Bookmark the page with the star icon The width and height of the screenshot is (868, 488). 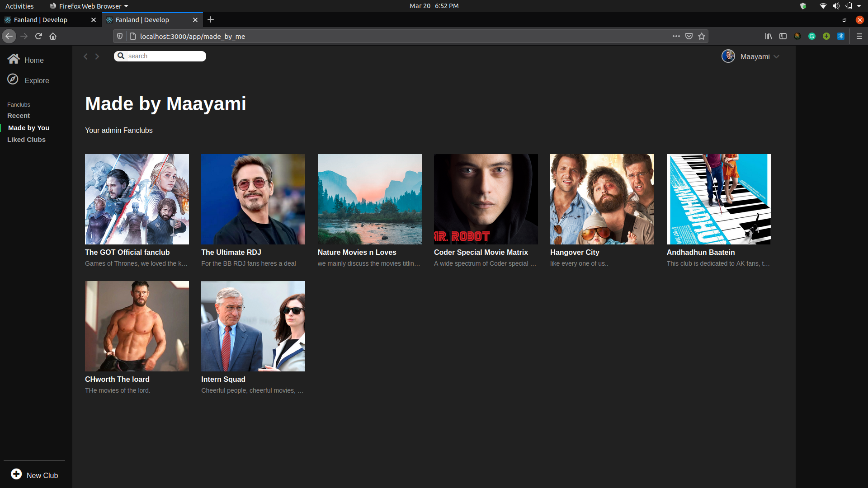tap(701, 36)
